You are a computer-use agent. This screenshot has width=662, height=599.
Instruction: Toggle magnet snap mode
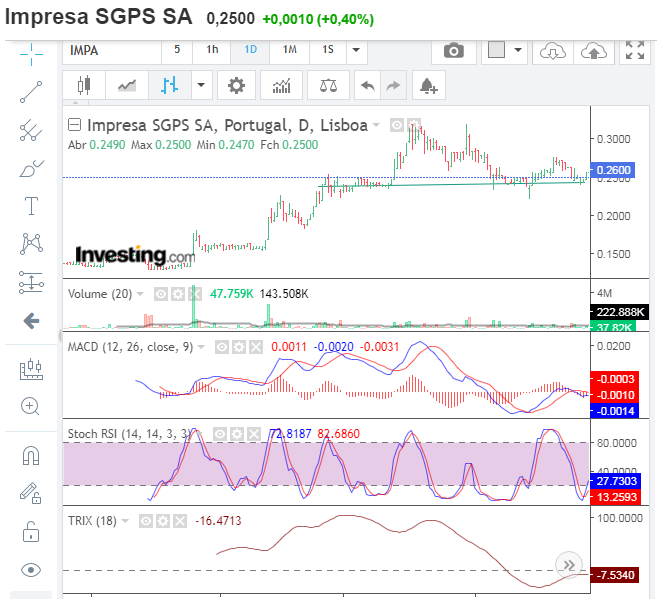[31, 455]
